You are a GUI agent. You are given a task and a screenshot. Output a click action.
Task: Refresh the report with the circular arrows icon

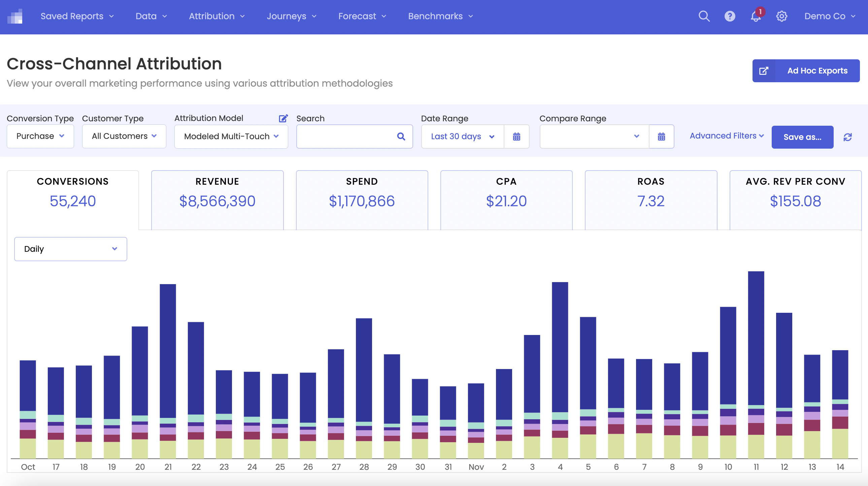click(848, 137)
